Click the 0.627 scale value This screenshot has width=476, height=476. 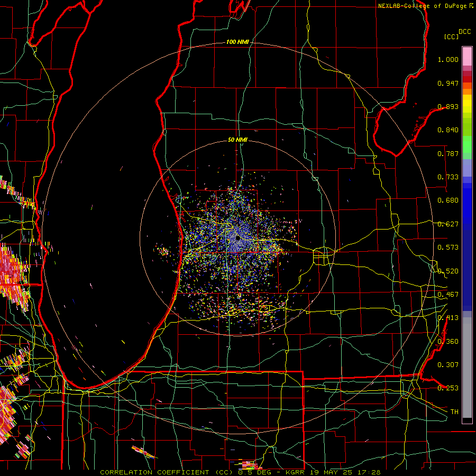448,224
